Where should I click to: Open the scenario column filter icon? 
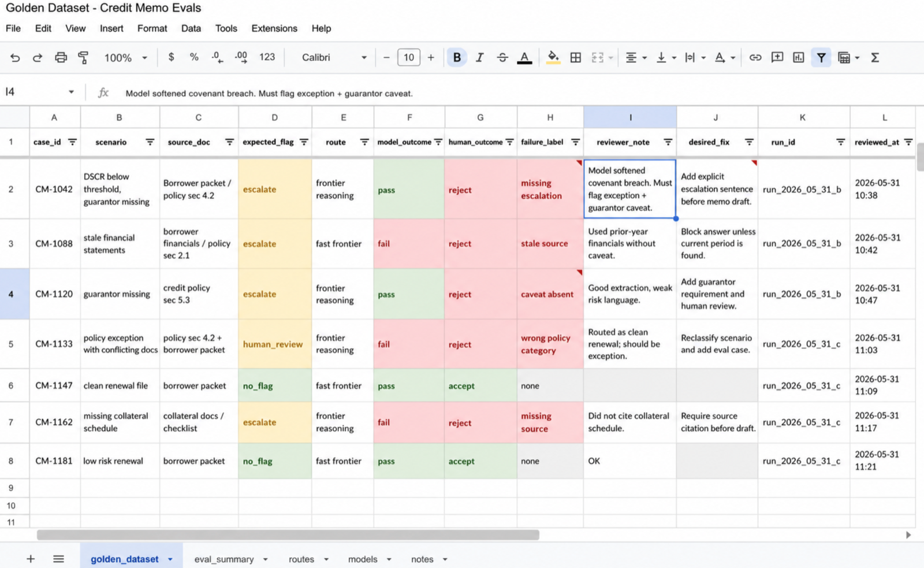(150, 142)
